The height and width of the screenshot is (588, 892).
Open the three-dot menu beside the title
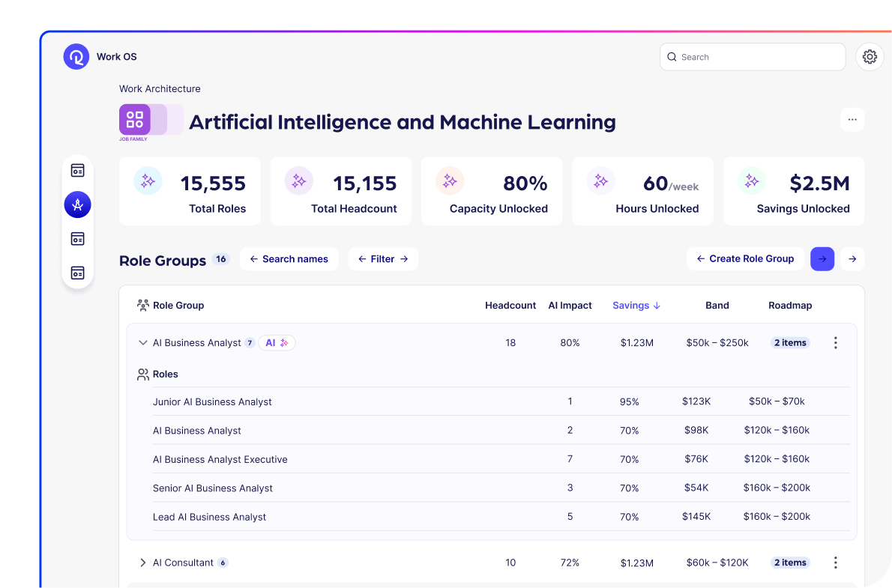(x=852, y=120)
